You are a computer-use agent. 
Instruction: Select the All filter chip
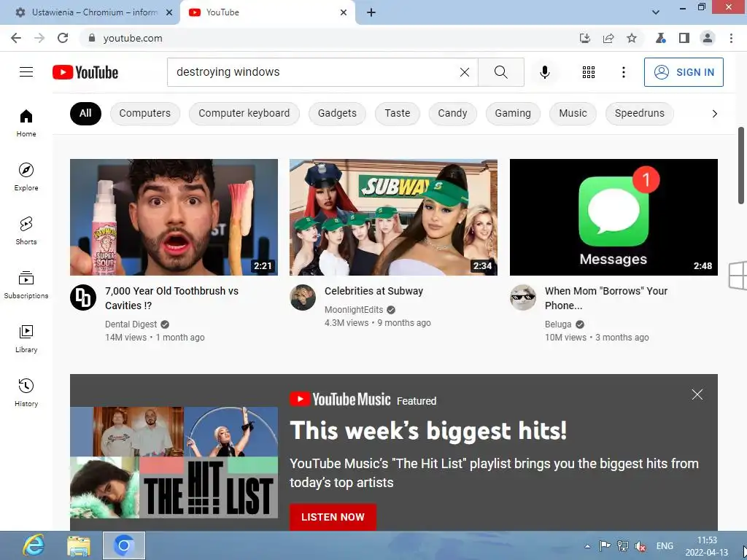[x=85, y=113]
